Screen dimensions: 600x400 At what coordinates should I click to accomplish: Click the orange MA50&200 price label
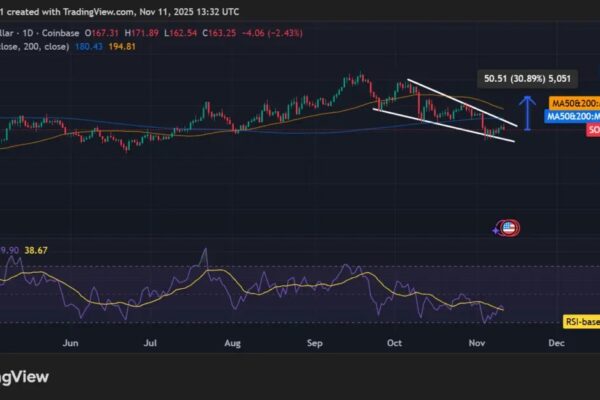pyautogui.click(x=574, y=102)
